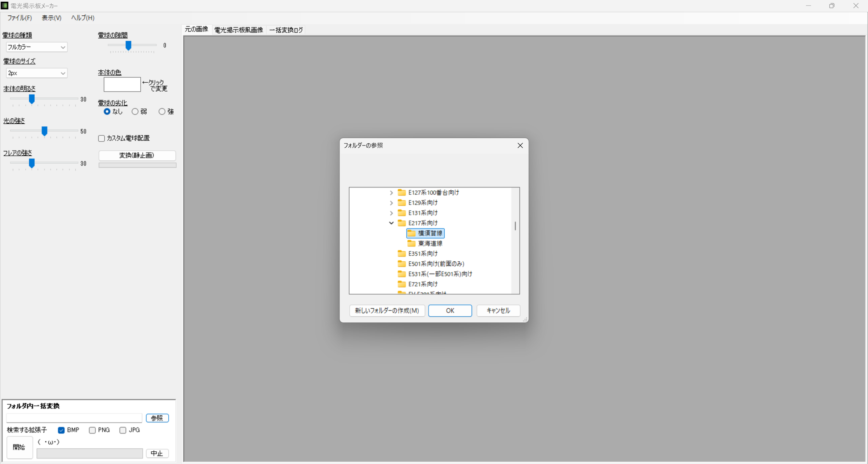Screen dimensions: 868x464
Task: Click the 本体の色 color swatch
Action: pyautogui.click(x=122, y=84)
